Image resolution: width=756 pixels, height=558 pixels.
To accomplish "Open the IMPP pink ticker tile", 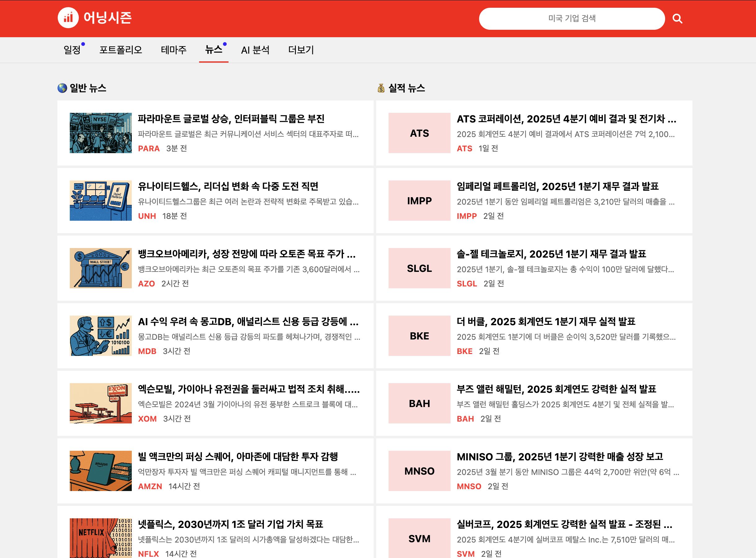I will coord(419,200).
